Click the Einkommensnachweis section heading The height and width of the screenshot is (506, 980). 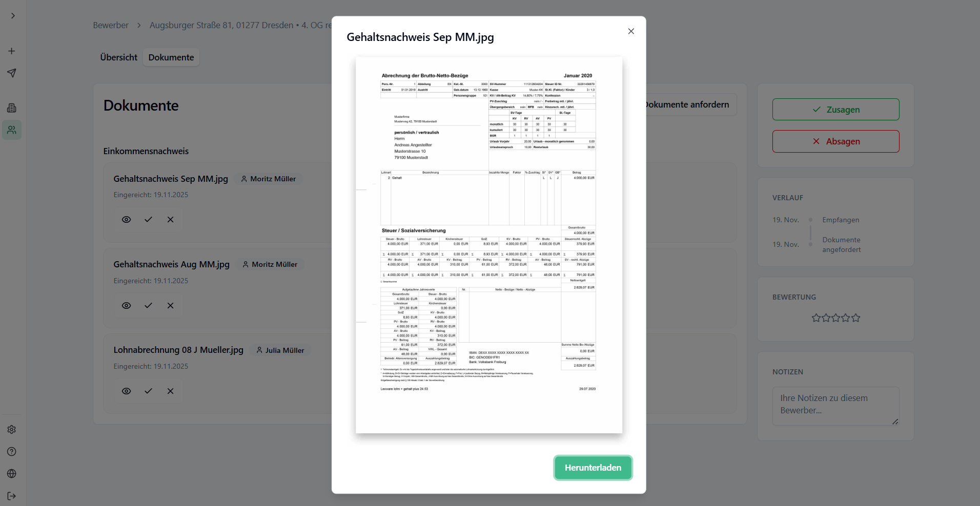tap(146, 151)
